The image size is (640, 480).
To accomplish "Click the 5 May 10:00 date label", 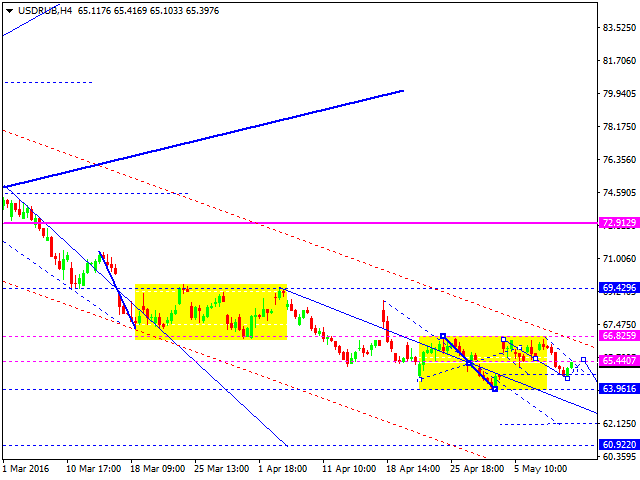I will [540, 469].
